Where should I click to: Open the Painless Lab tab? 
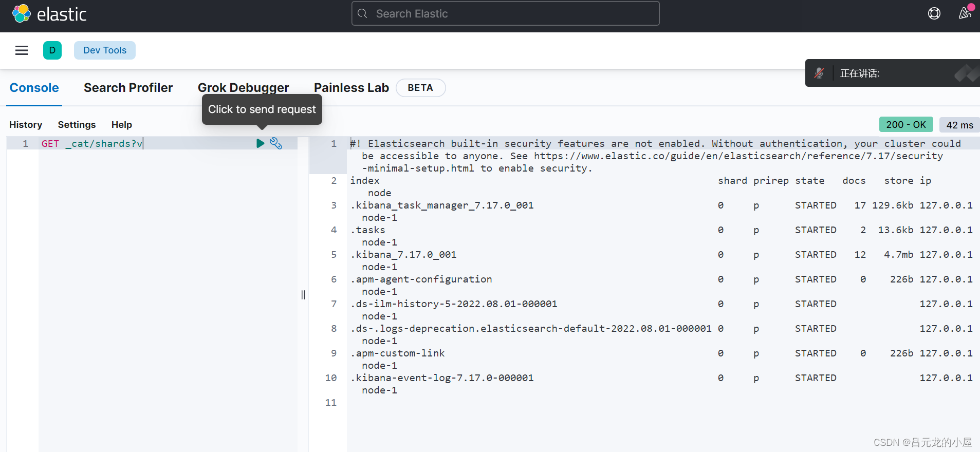coord(352,88)
